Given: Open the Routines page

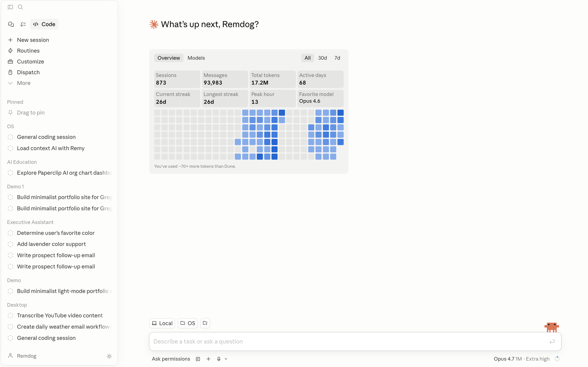Looking at the screenshot, I should [x=28, y=51].
